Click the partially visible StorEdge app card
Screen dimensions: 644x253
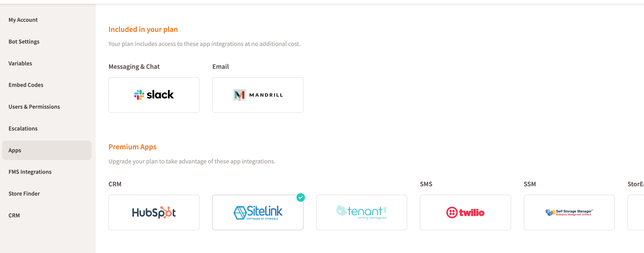tap(636, 212)
